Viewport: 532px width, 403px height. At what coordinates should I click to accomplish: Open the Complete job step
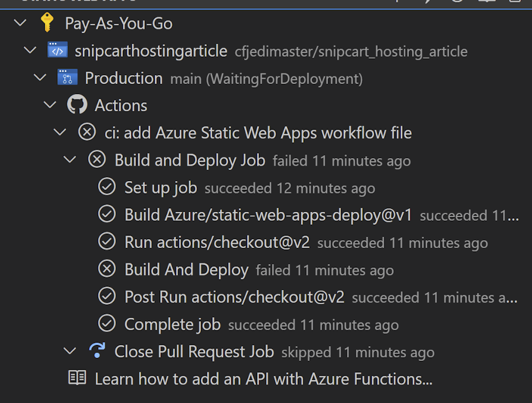tap(173, 324)
